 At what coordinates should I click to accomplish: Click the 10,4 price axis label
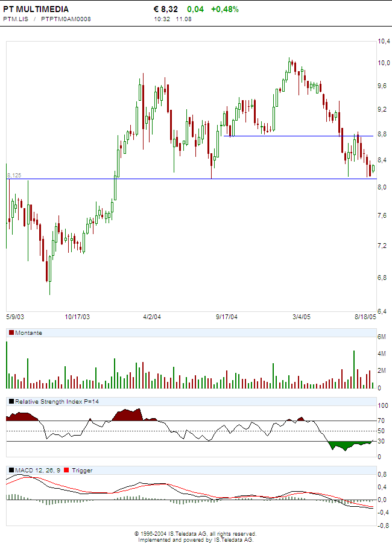384,41
